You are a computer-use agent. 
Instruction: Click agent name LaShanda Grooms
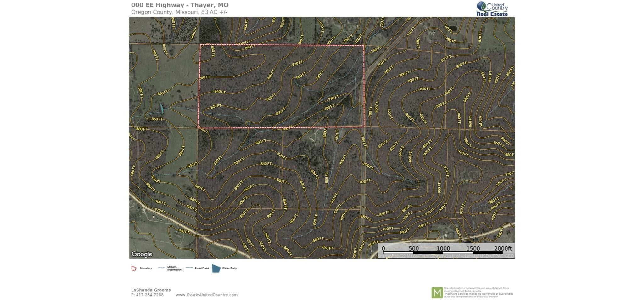151,289
